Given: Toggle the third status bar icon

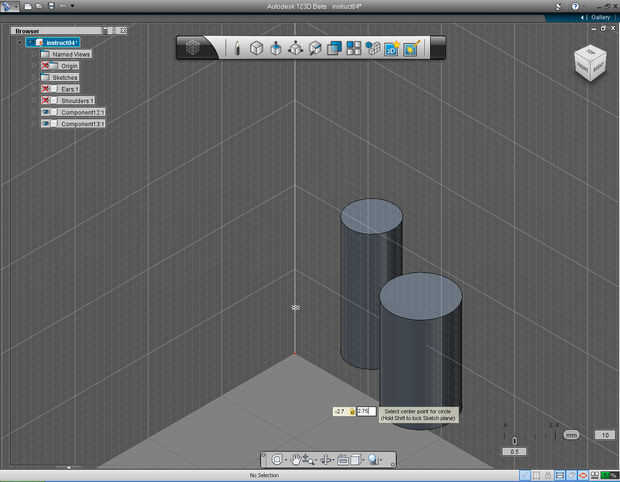Looking at the screenshot, I should 548,475.
